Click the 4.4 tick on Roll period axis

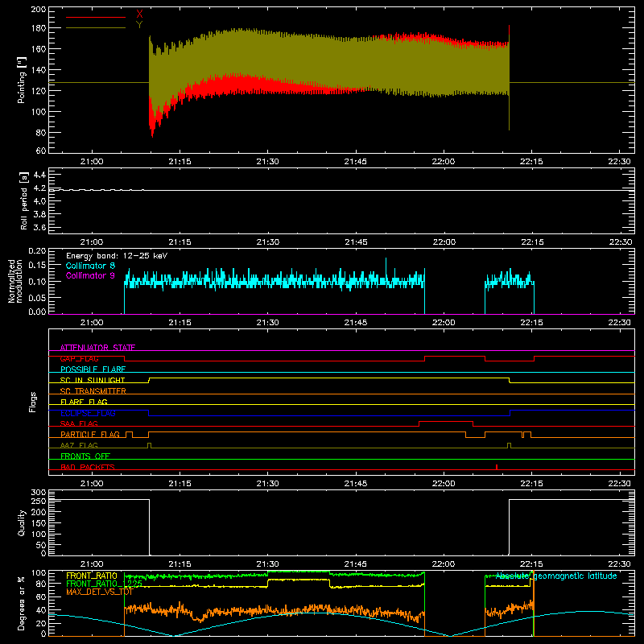39,175
